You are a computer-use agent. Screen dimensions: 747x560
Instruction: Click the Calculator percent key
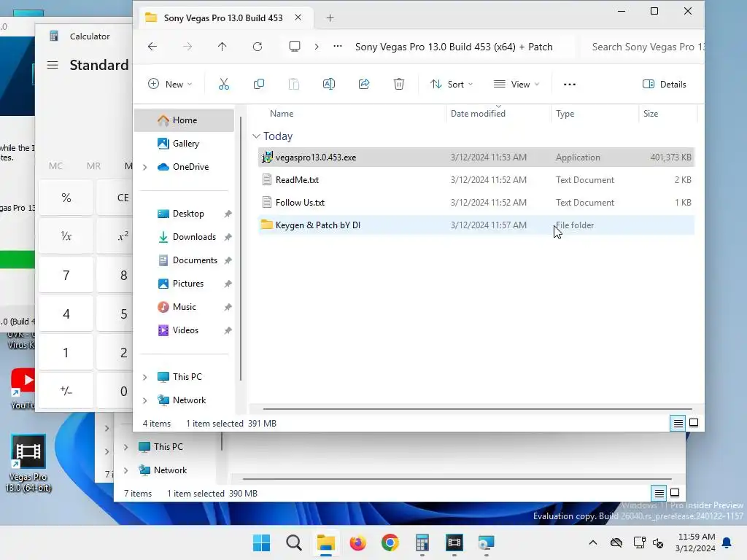pos(66,198)
